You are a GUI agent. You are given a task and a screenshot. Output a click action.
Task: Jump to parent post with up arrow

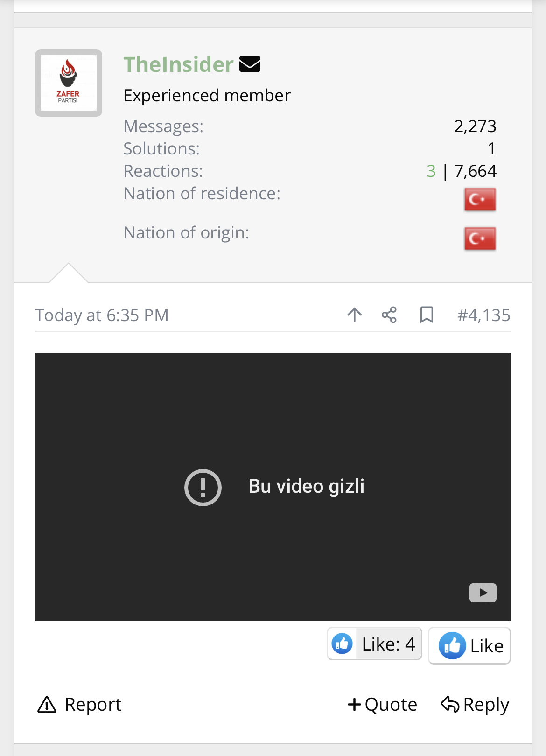pyautogui.click(x=355, y=315)
